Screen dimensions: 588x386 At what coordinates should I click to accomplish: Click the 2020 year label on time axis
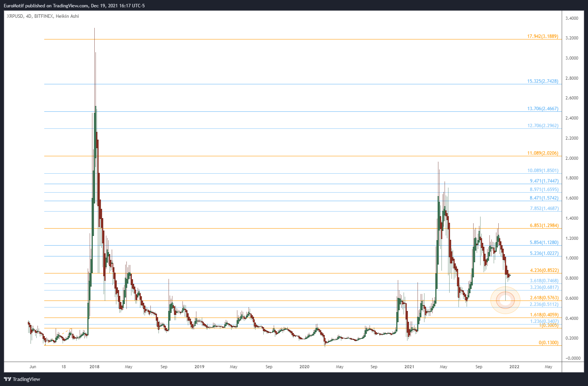pos(304,367)
